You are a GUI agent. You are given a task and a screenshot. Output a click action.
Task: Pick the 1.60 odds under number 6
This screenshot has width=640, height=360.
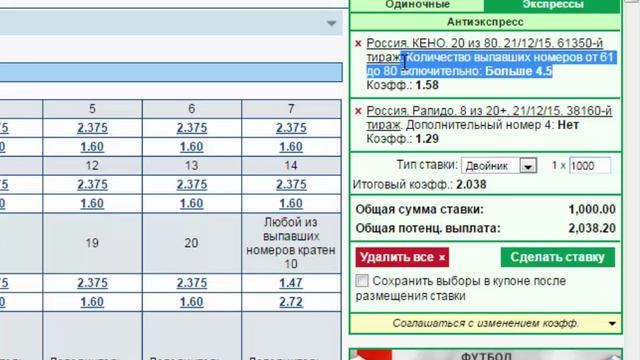coord(191,147)
